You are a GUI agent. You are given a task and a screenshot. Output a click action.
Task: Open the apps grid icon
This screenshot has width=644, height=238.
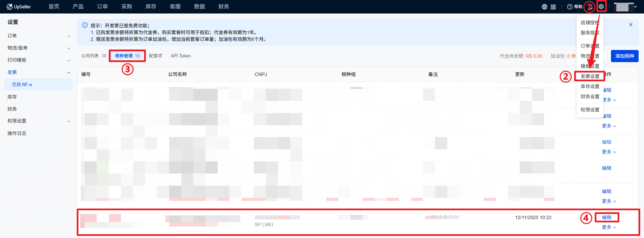pos(553,7)
